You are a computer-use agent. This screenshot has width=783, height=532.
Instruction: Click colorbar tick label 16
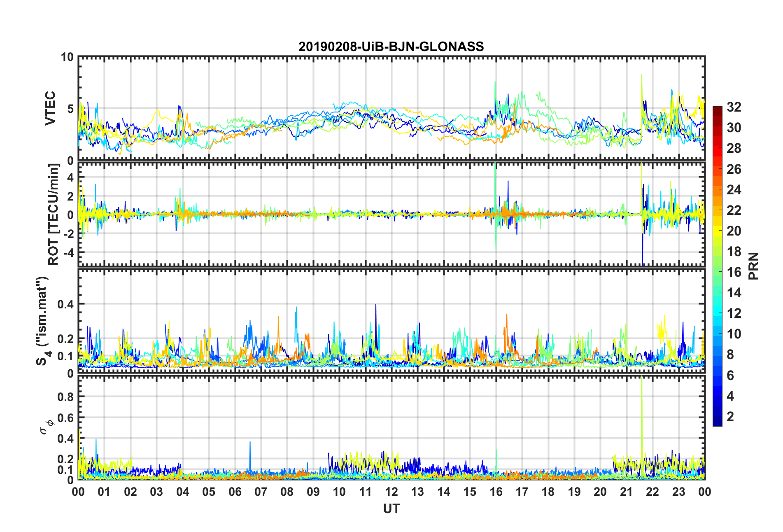point(734,272)
